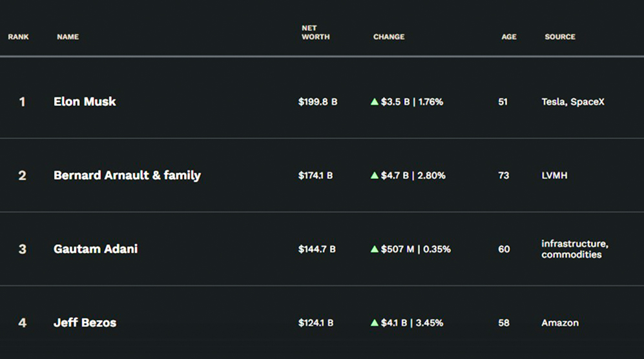Sort table by NET WORTH header
This screenshot has height=359, width=644.
pyautogui.click(x=315, y=32)
